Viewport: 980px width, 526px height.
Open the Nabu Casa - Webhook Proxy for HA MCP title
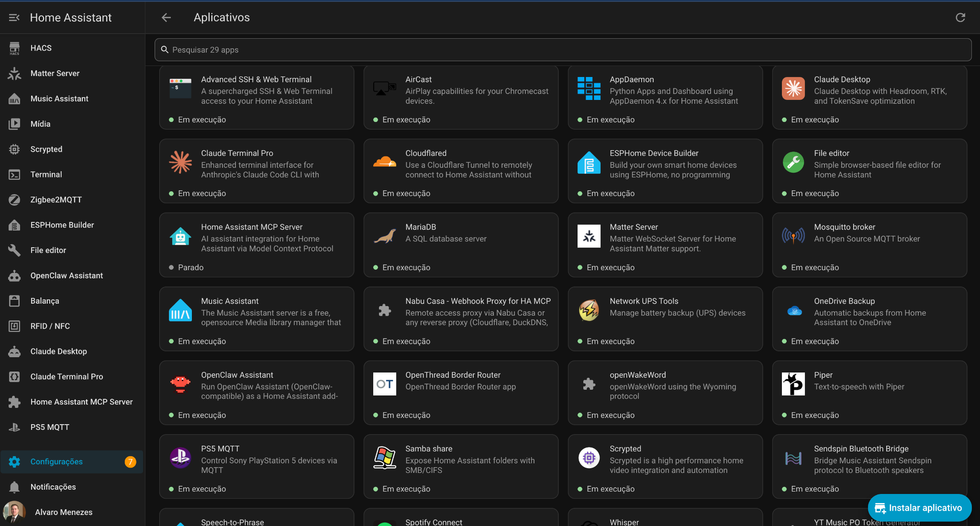coord(478,301)
